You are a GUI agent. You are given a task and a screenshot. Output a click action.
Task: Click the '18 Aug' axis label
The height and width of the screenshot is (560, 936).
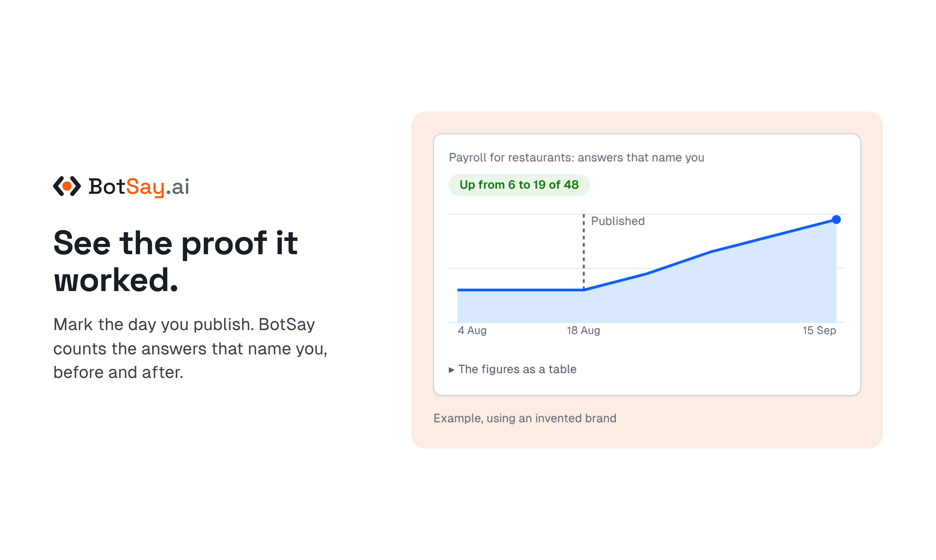[x=583, y=330]
